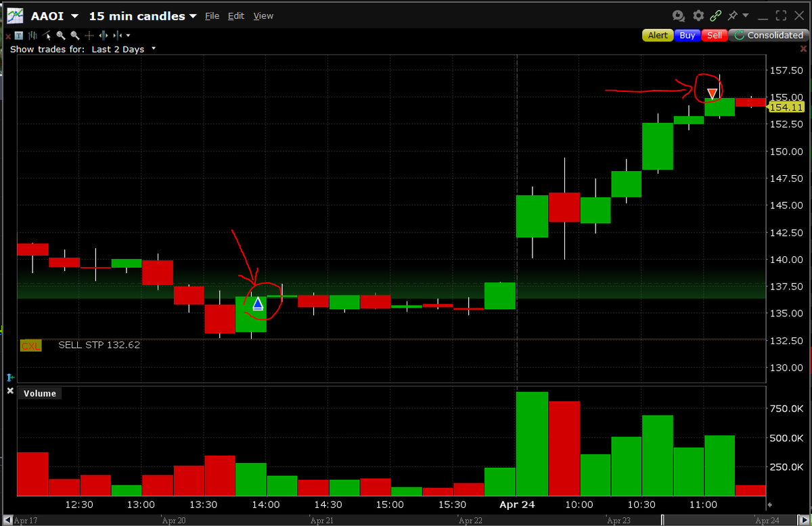Click the blue buy trade marker triangle
812x526 pixels.
pos(258,304)
